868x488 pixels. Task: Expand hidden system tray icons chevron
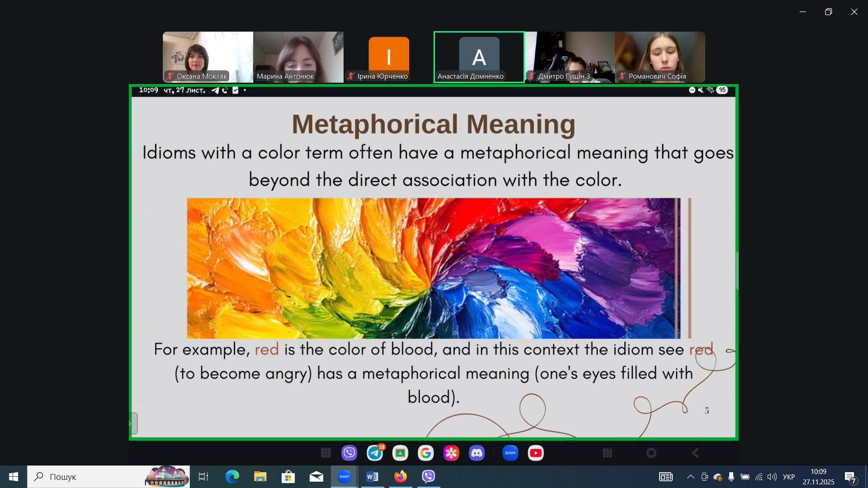pyautogui.click(x=690, y=477)
